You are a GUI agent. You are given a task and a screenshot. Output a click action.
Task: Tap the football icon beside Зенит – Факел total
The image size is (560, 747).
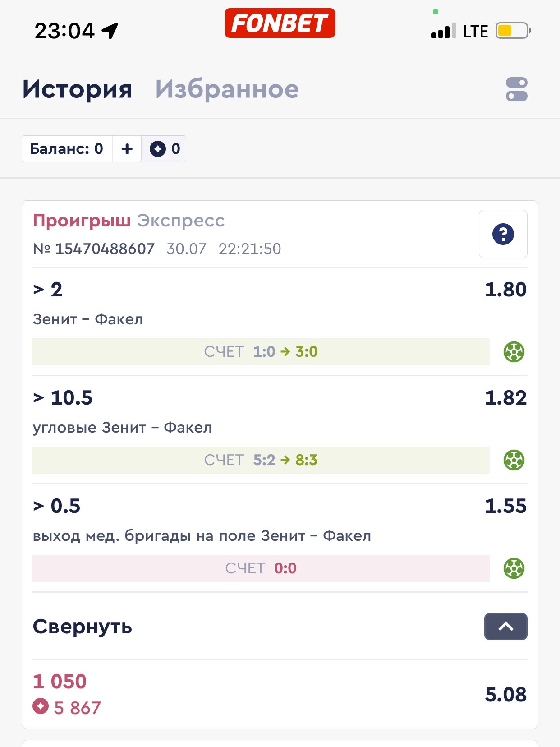514,352
